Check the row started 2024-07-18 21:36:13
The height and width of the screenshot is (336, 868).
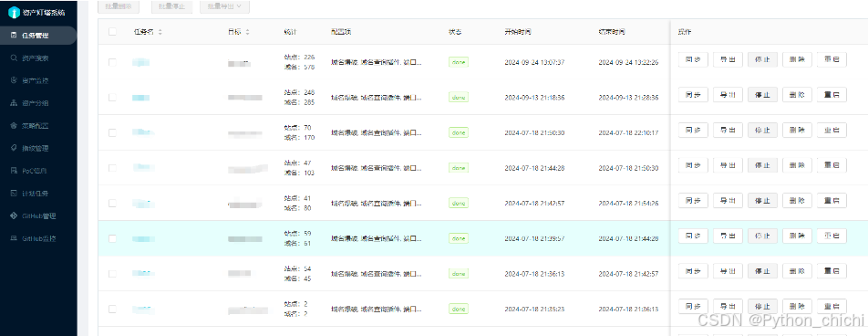click(x=112, y=273)
